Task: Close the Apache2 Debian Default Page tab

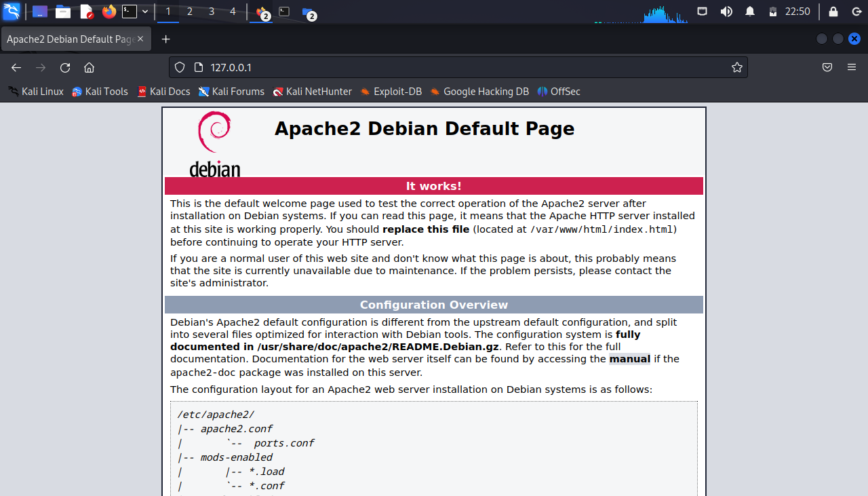Action: coord(140,39)
